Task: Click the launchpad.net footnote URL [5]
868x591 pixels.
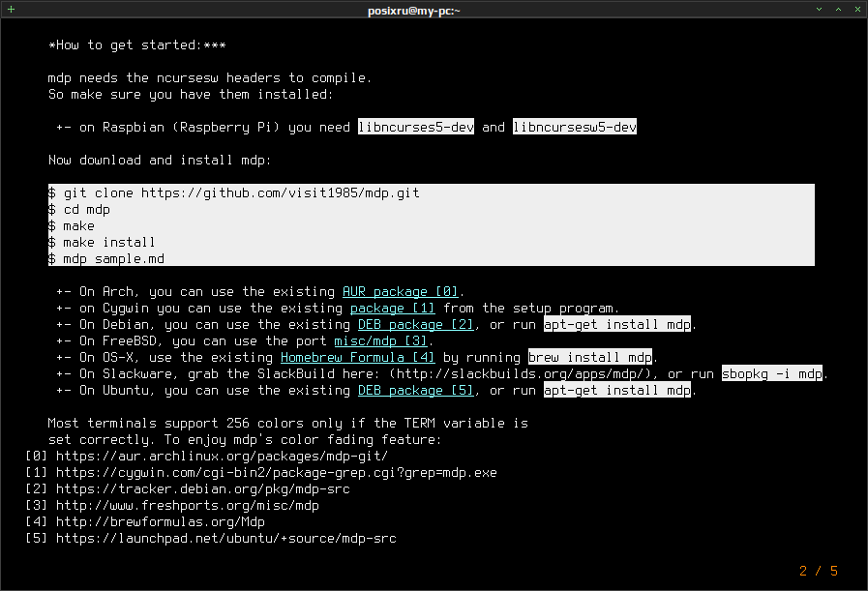Action: (225, 539)
